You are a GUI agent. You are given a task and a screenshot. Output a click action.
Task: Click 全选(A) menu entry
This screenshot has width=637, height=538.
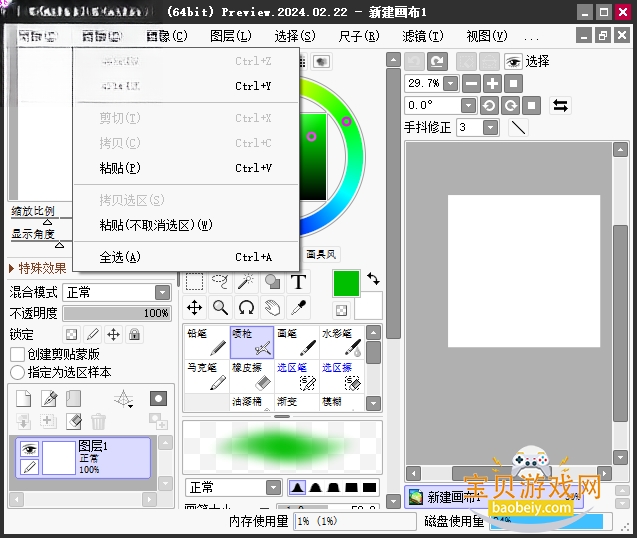pos(186,257)
